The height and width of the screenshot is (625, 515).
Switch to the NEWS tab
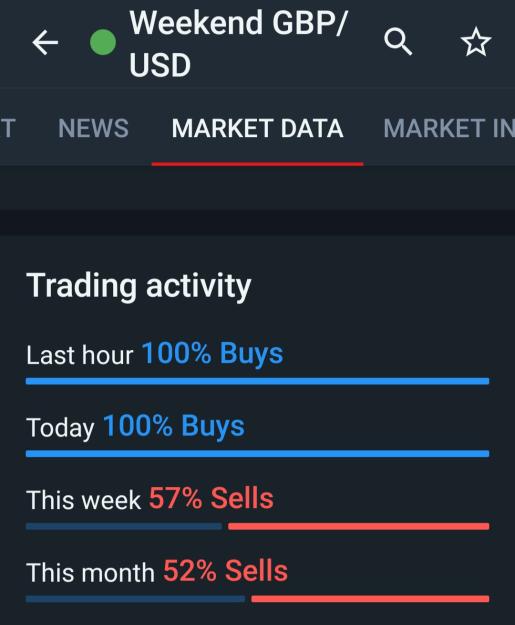coord(93,128)
